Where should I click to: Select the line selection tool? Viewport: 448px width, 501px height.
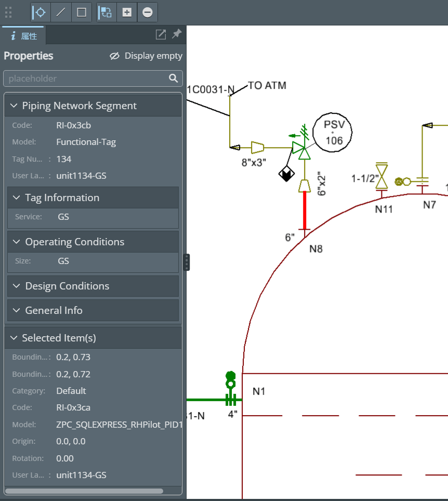pyautogui.click(x=61, y=12)
